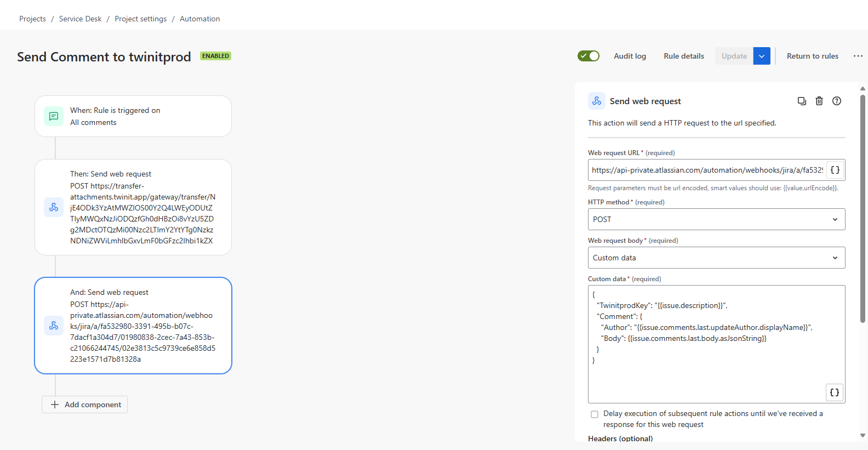Click the 'Request parameters must be url encoded' hint

(713, 188)
